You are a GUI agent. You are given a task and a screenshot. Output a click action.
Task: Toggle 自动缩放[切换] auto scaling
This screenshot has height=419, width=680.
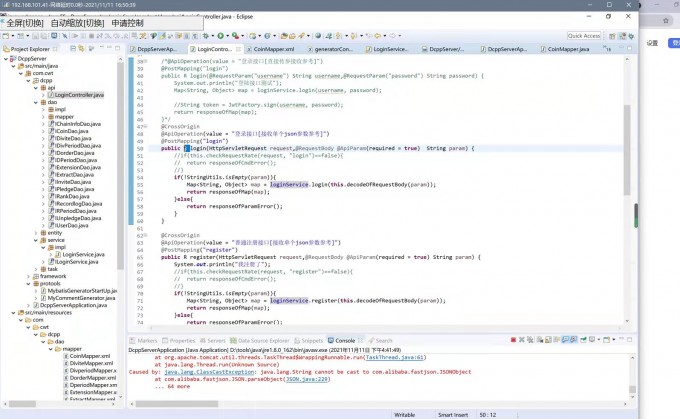[x=78, y=23]
